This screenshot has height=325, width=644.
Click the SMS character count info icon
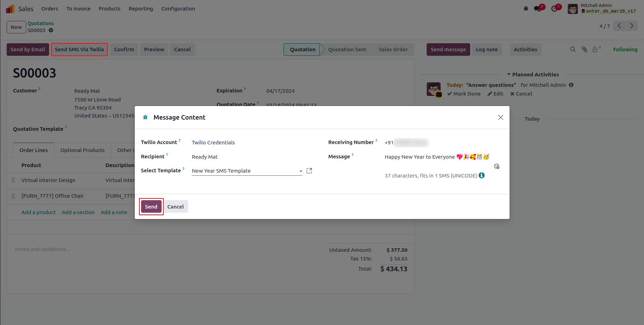(x=482, y=175)
